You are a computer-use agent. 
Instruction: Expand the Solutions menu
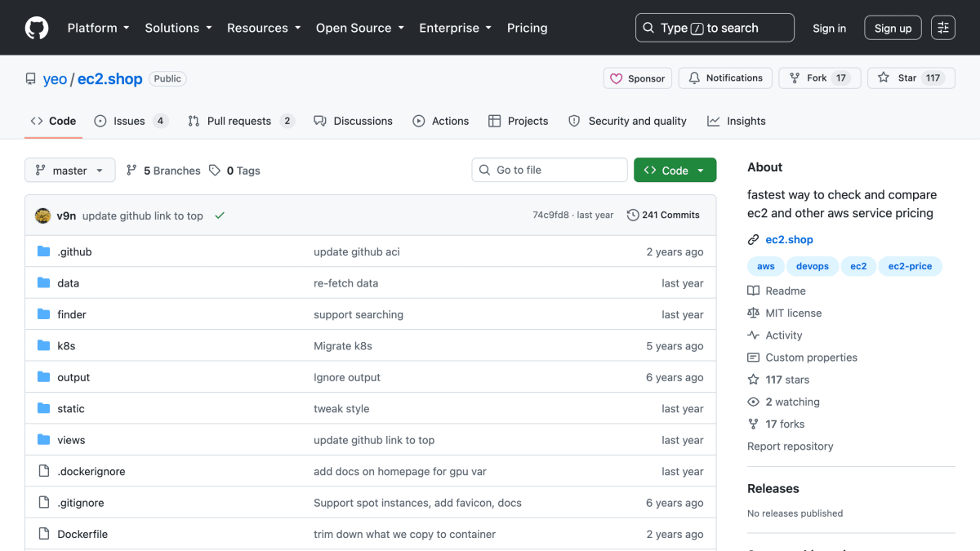[x=178, y=28]
